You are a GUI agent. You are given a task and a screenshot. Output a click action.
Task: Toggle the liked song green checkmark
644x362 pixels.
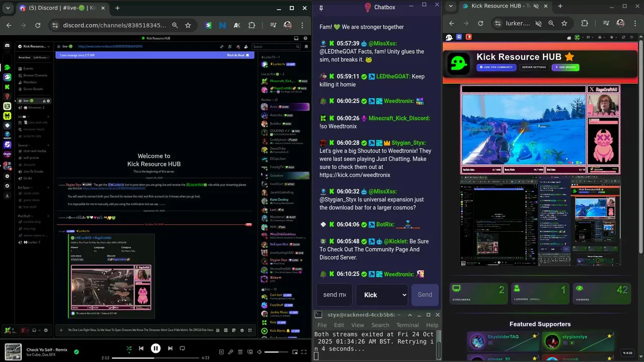click(76, 351)
